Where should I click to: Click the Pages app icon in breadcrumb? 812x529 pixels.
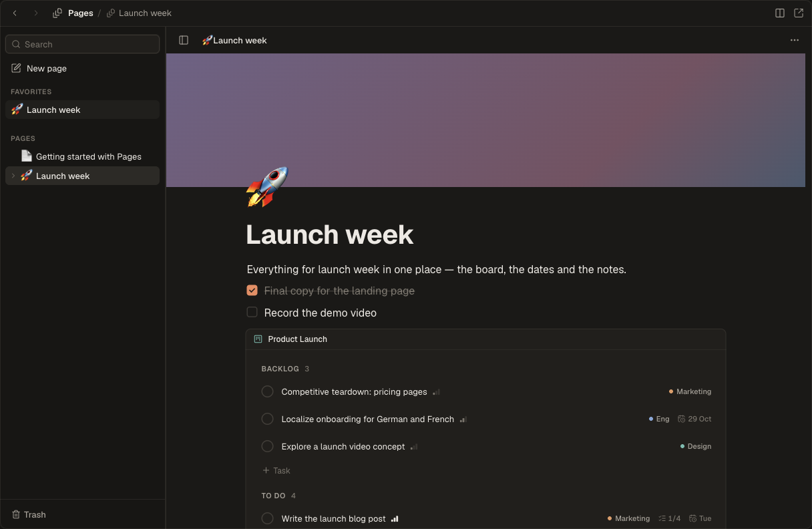click(x=57, y=13)
